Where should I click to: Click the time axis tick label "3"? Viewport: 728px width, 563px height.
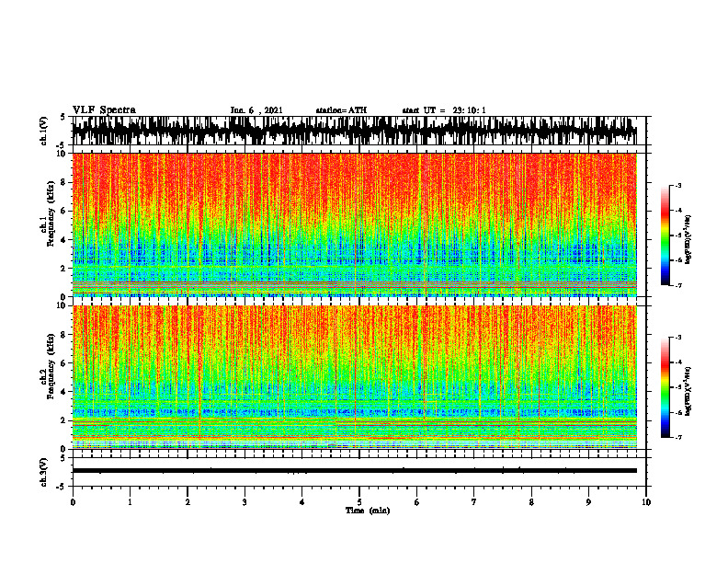point(245,502)
